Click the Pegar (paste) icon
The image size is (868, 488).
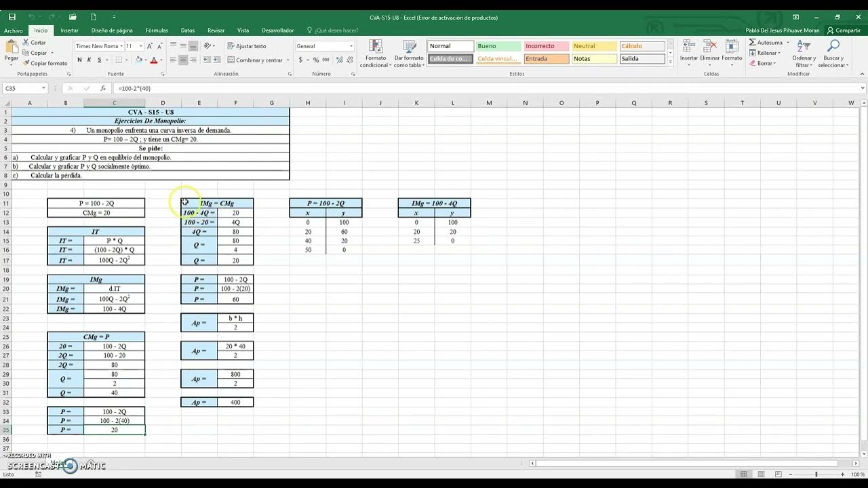(12, 47)
